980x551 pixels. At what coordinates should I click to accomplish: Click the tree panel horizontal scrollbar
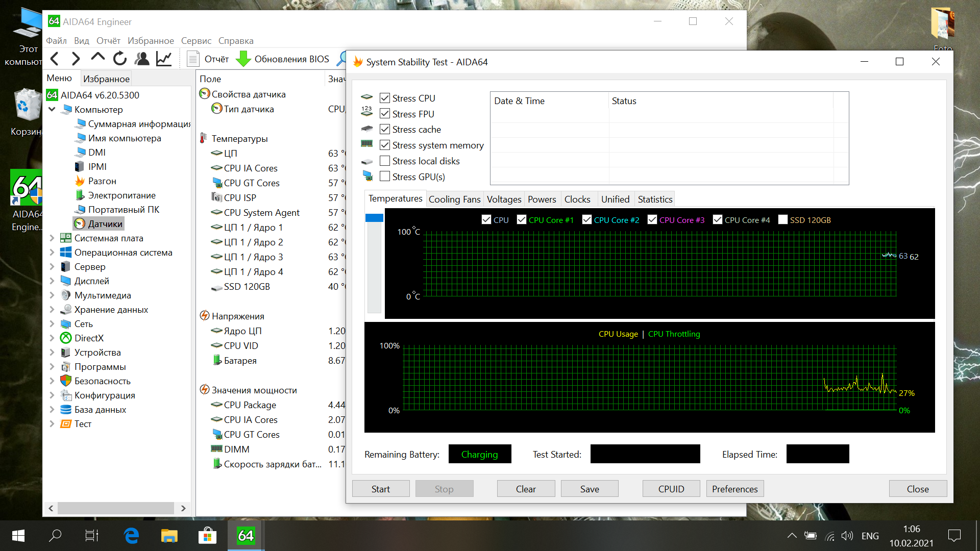(x=116, y=508)
